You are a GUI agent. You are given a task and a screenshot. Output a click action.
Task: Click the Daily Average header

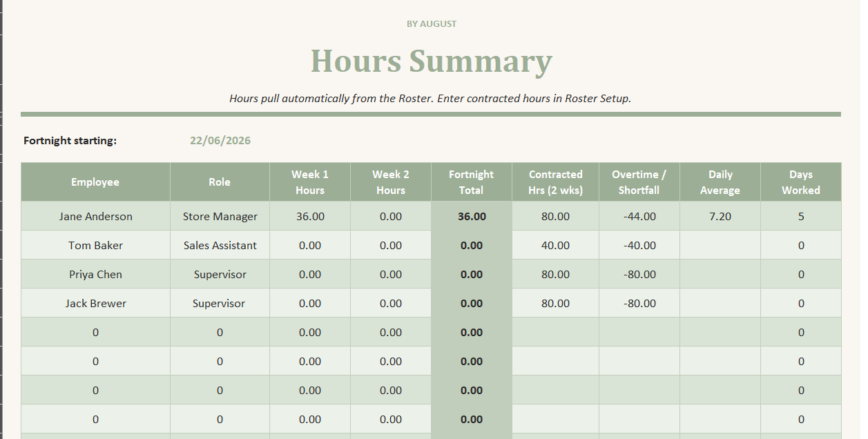click(720, 182)
